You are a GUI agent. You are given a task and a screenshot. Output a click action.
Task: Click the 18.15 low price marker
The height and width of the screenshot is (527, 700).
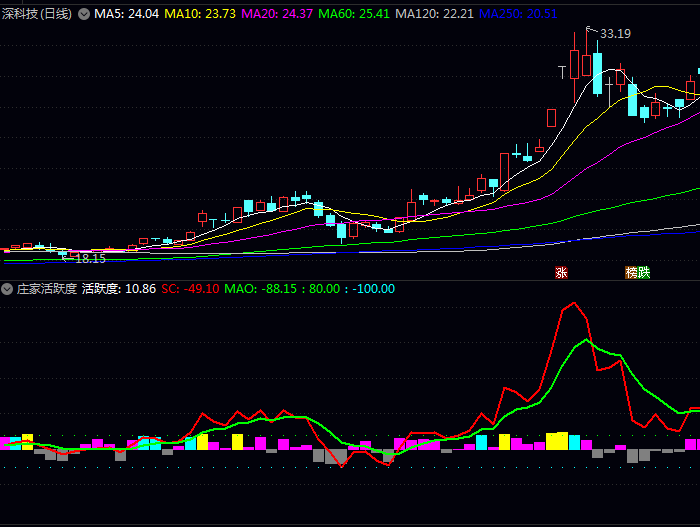91,259
